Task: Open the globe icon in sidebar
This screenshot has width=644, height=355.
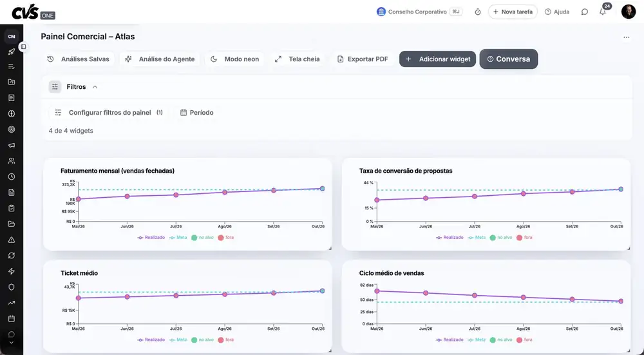Action: pyautogui.click(x=12, y=114)
